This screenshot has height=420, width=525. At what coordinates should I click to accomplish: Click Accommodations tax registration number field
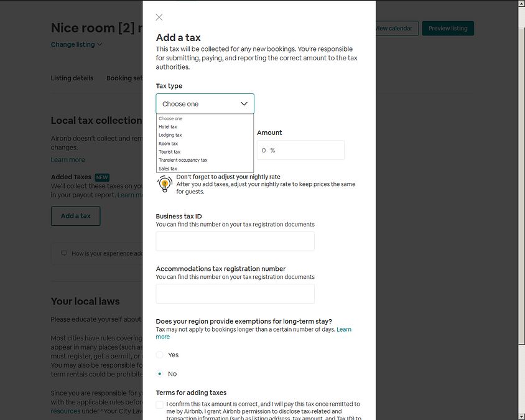(235, 294)
